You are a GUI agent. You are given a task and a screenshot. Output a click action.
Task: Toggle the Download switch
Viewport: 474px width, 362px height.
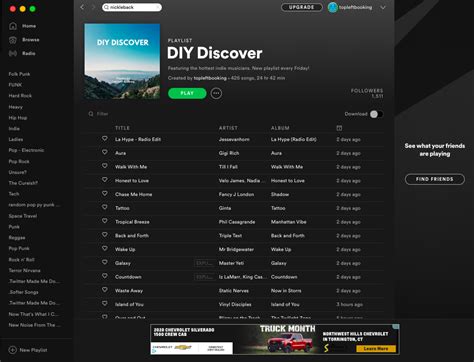(376, 114)
